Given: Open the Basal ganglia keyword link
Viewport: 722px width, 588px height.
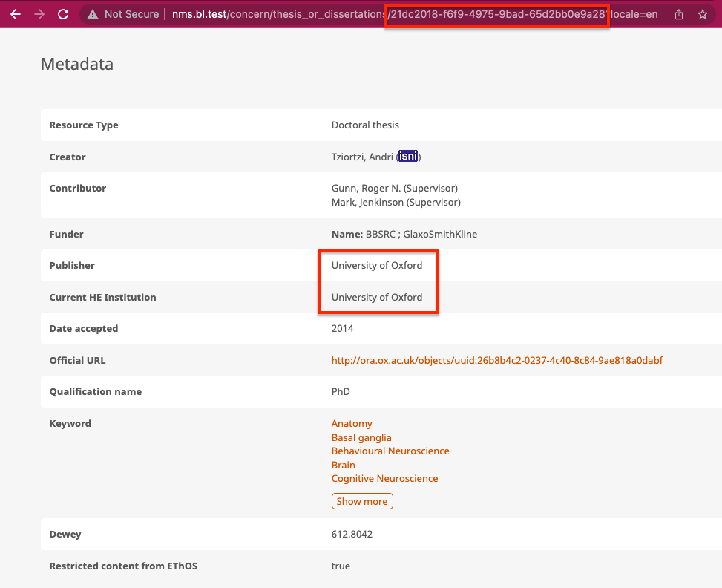Looking at the screenshot, I should point(361,437).
